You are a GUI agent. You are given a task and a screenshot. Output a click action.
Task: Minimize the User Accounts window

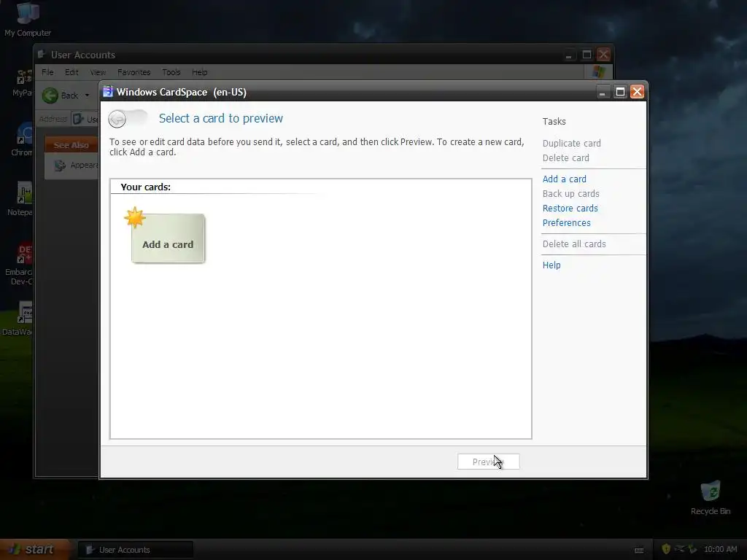pos(569,55)
